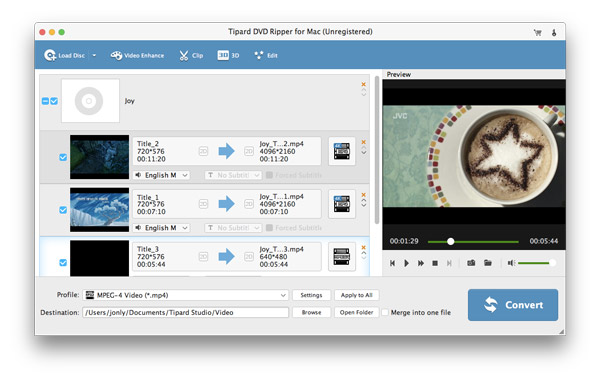600x382 pixels.
Task: Click Title_2 source 2D icon
Action: (x=203, y=151)
